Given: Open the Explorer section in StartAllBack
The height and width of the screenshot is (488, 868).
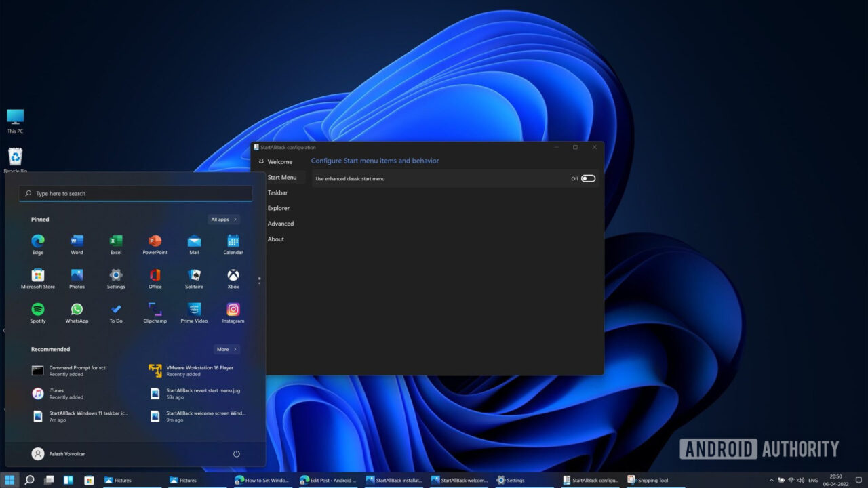Looking at the screenshot, I should coord(278,208).
